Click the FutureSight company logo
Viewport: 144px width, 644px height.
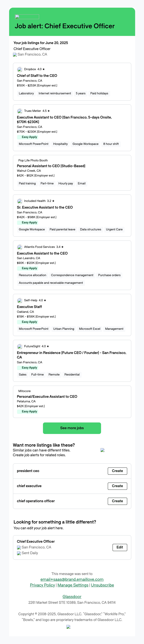coord(20,347)
